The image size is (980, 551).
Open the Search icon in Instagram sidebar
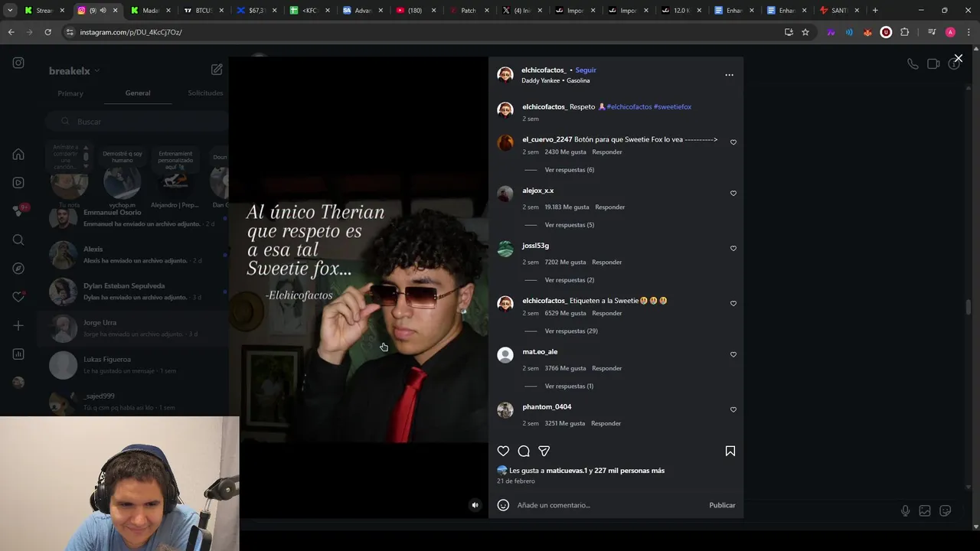point(18,240)
